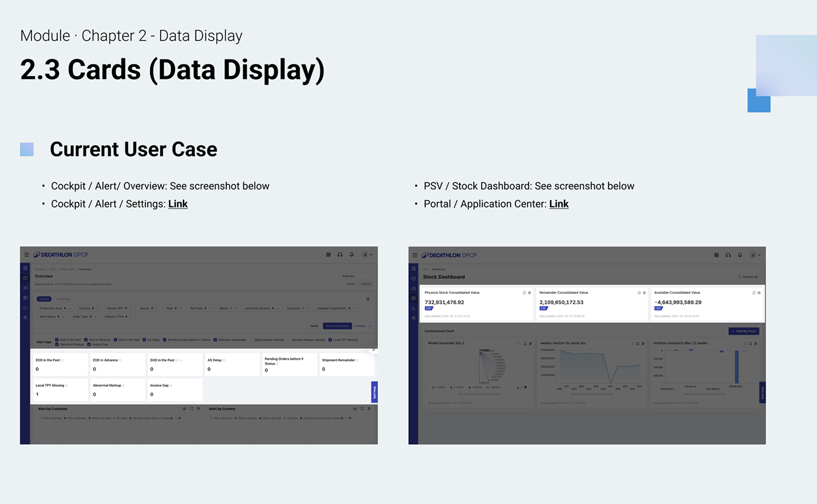Click headset support icon in Stock Dashboard header
The width and height of the screenshot is (817, 504).
728,255
